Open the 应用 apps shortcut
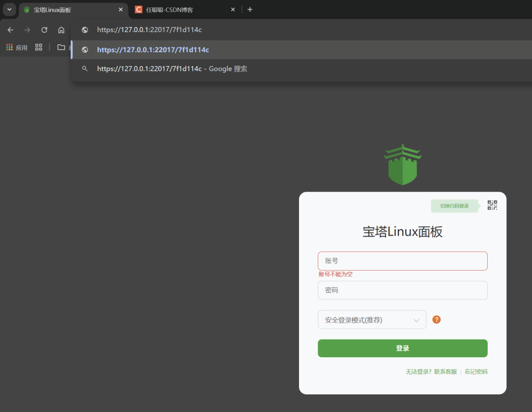Viewport: 532px width, 412px height. tap(17, 47)
